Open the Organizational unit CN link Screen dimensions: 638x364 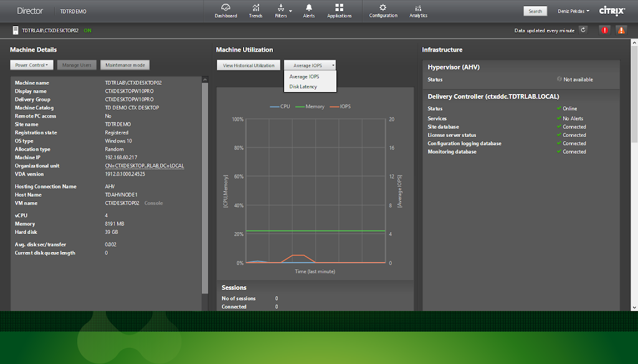tap(145, 166)
